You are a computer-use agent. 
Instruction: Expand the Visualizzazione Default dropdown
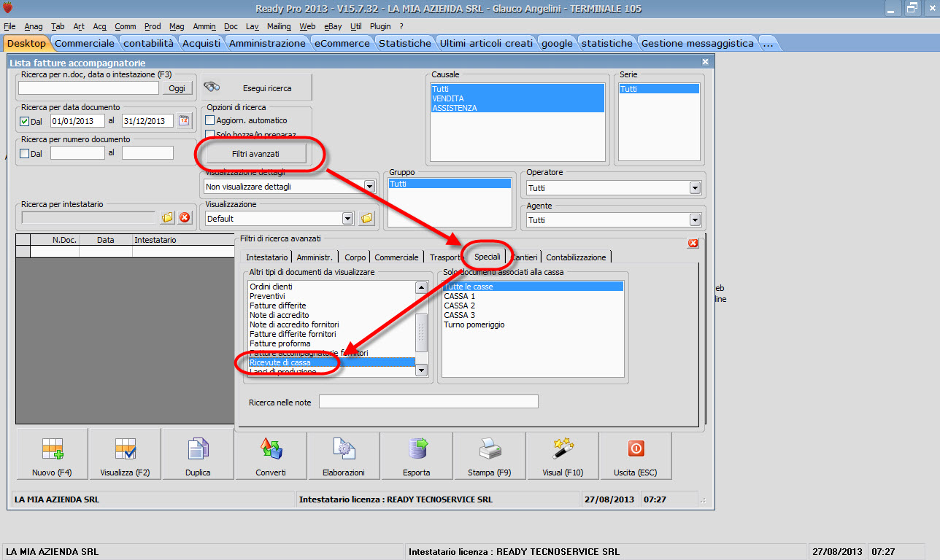click(x=347, y=218)
